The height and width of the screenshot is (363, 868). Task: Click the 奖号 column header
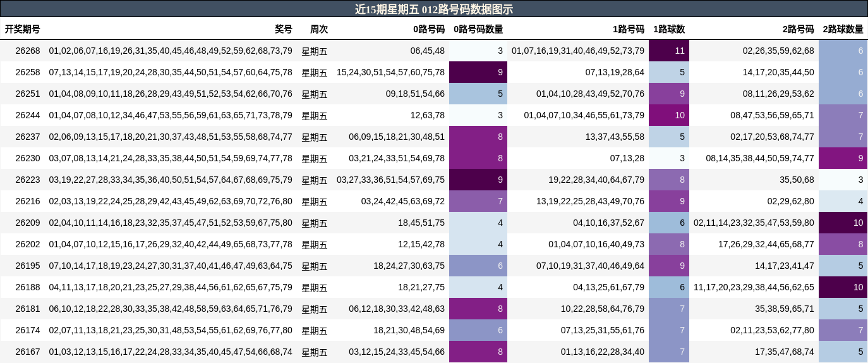pos(284,29)
